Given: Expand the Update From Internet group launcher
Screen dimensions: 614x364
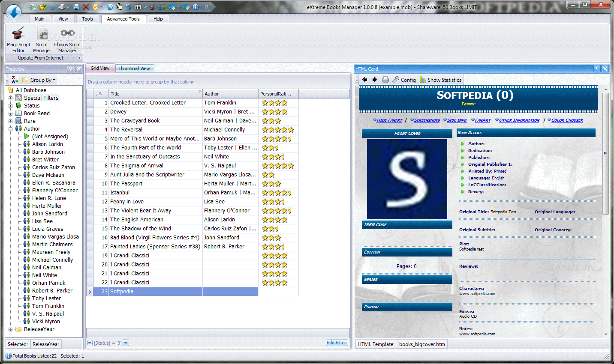Looking at the screenshot, I should pos(79,58).
